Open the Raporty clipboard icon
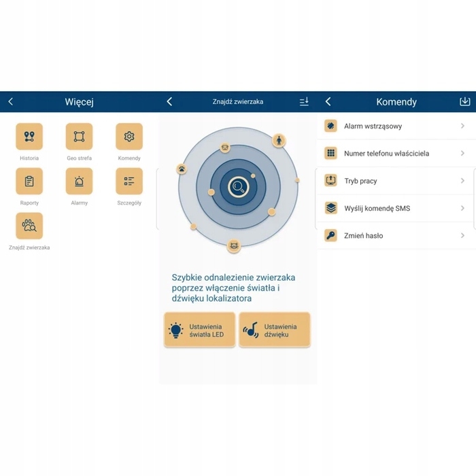This screenshot has height=476, width=476. tap(29, 182)
